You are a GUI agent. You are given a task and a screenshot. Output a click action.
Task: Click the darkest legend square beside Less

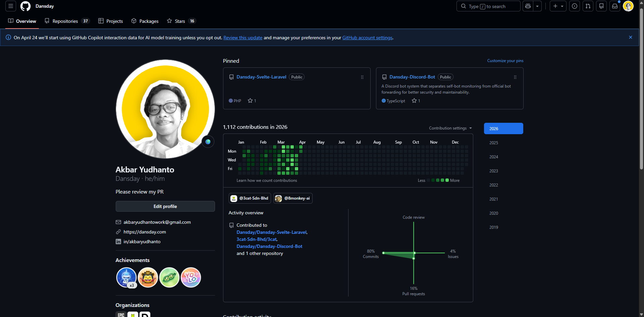tap(428, 180)
